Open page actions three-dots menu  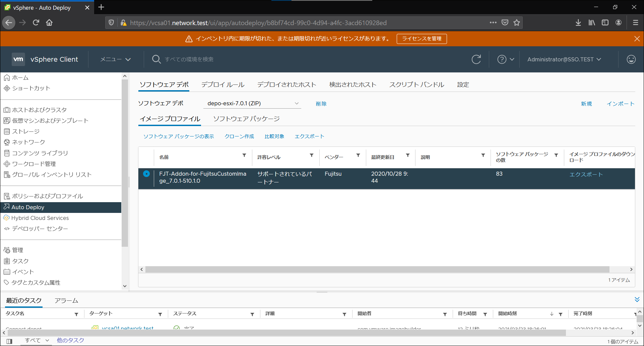(493, 23)
